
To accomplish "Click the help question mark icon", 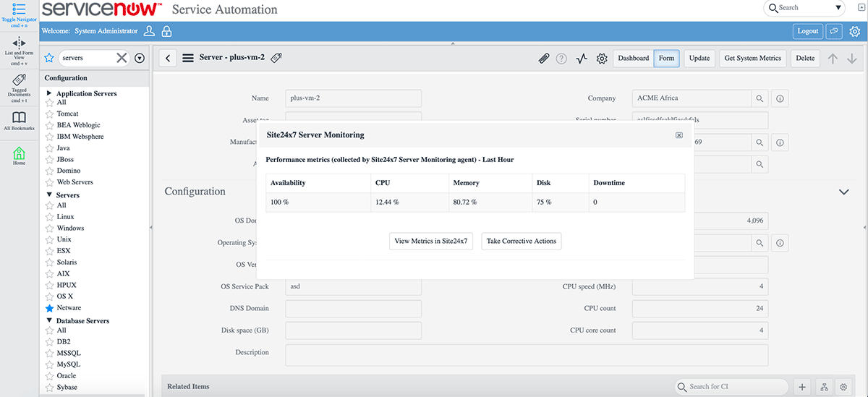I will 561,59.
